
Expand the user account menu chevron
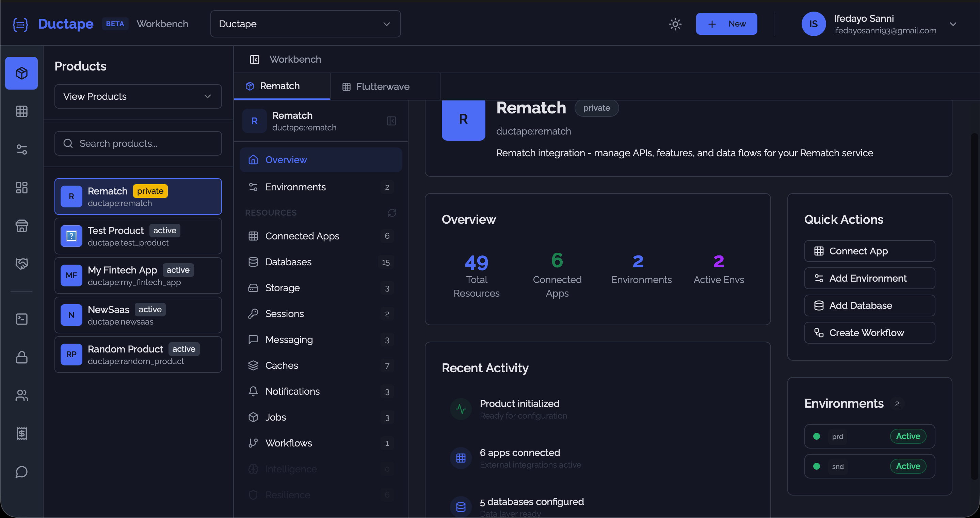(953, 24)
